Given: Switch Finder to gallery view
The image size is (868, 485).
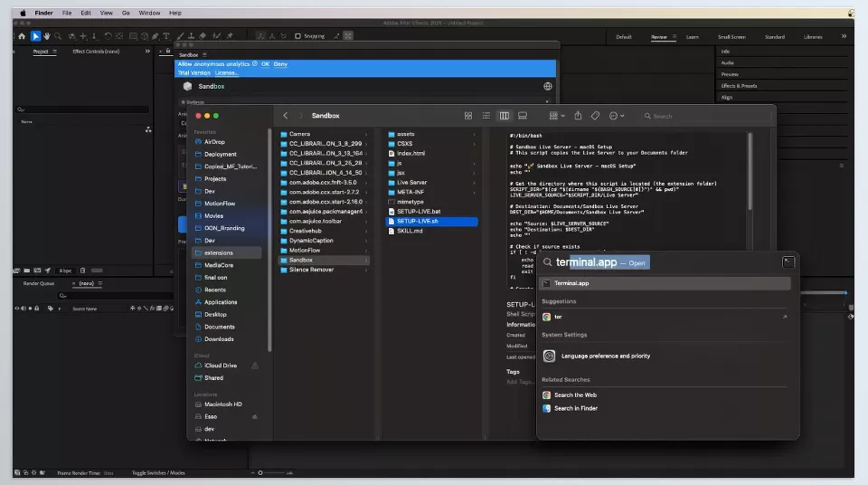Looking at the screenshot, I should [522, 116].
